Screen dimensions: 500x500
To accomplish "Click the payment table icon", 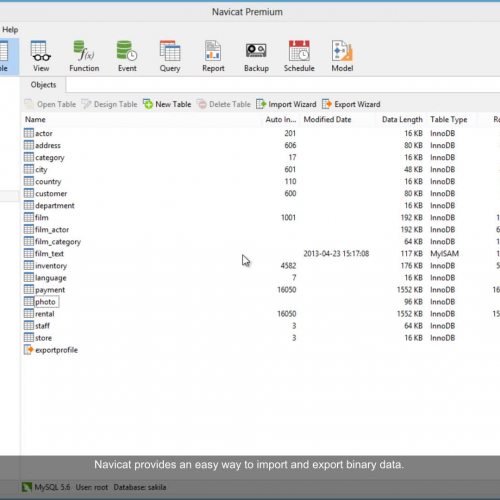I will 29,289.
